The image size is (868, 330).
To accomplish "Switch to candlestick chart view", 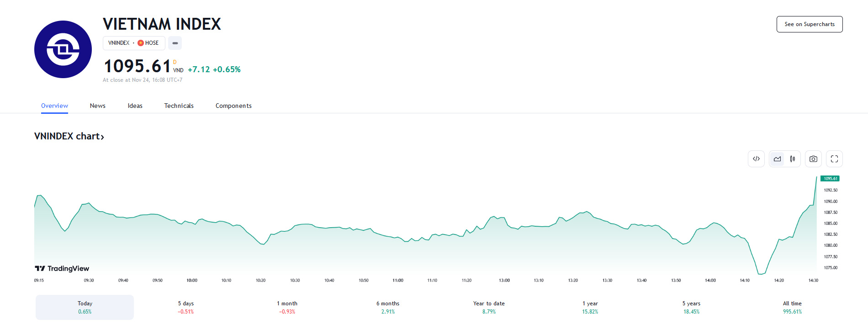I will pos(793,159).
